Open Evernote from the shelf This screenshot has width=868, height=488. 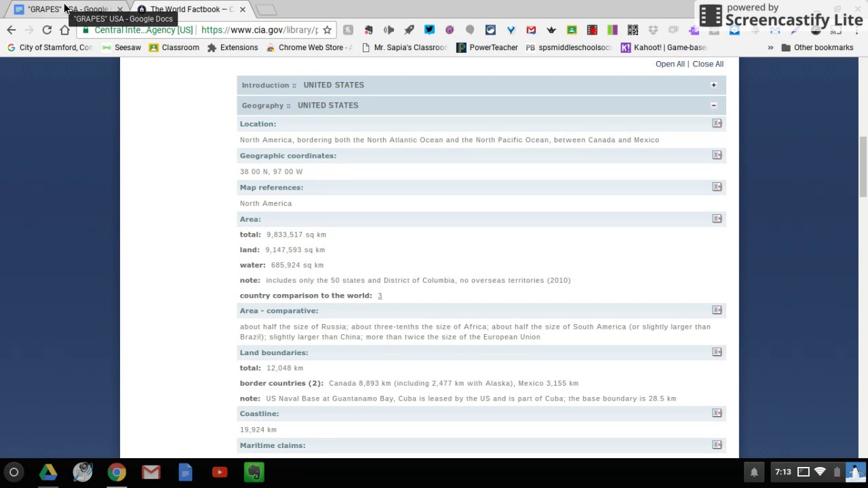click(254, 472)
